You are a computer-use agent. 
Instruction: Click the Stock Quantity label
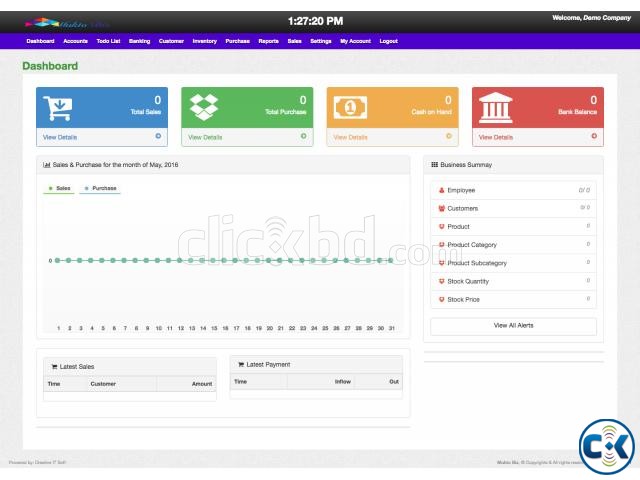click(x=468, y=281)
